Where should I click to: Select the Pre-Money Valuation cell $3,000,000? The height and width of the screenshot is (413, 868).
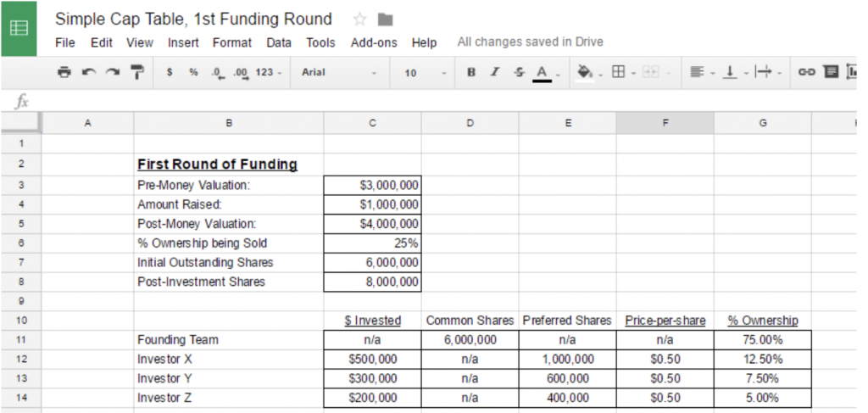pyautogui.click(x=372, y=184)
